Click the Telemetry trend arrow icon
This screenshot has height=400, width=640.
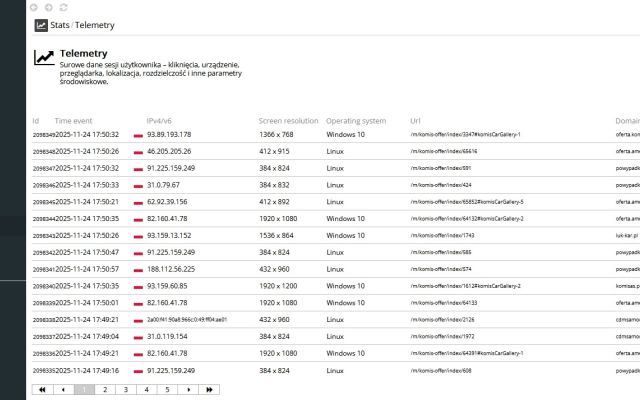pyautogui.click(x=44, y=58)
